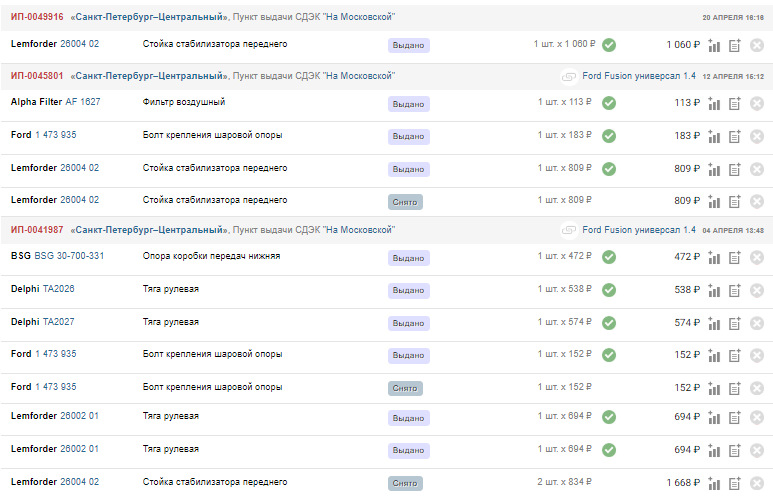Open Ford Fusion универсал 1.4 in order ИП-0041987

coord(638,230)
